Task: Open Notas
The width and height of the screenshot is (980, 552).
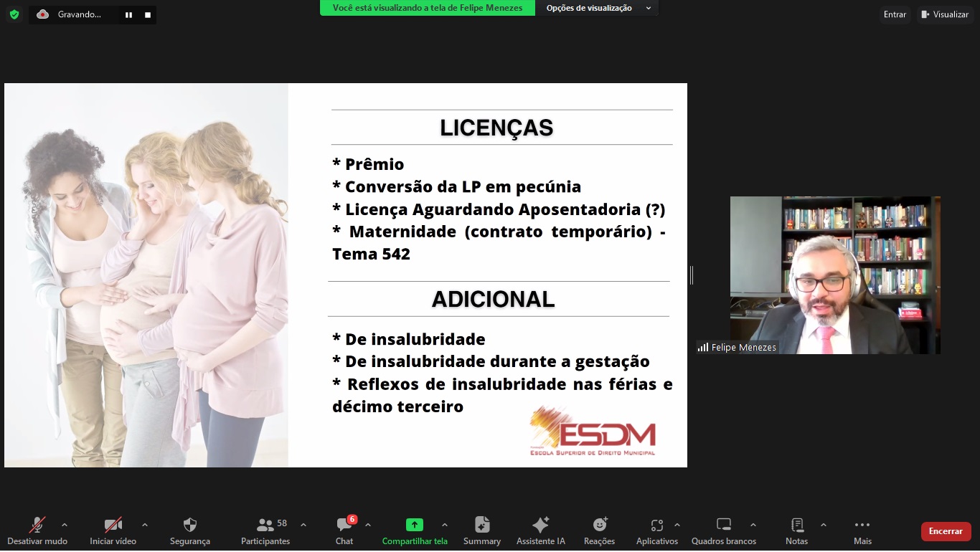Action: point(796,531)
